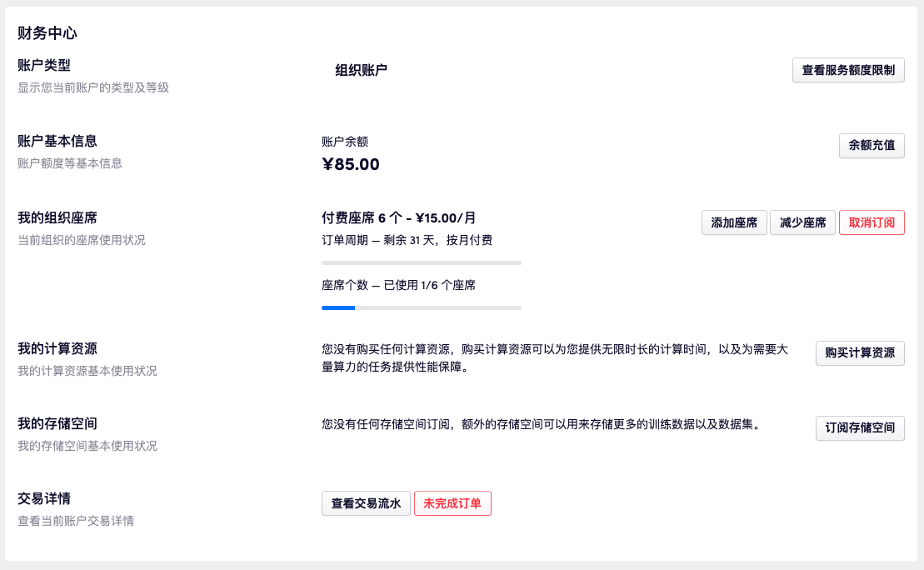Select 减少座席 to reduce seats
The image size is (924, 570).
pos(802,222)
